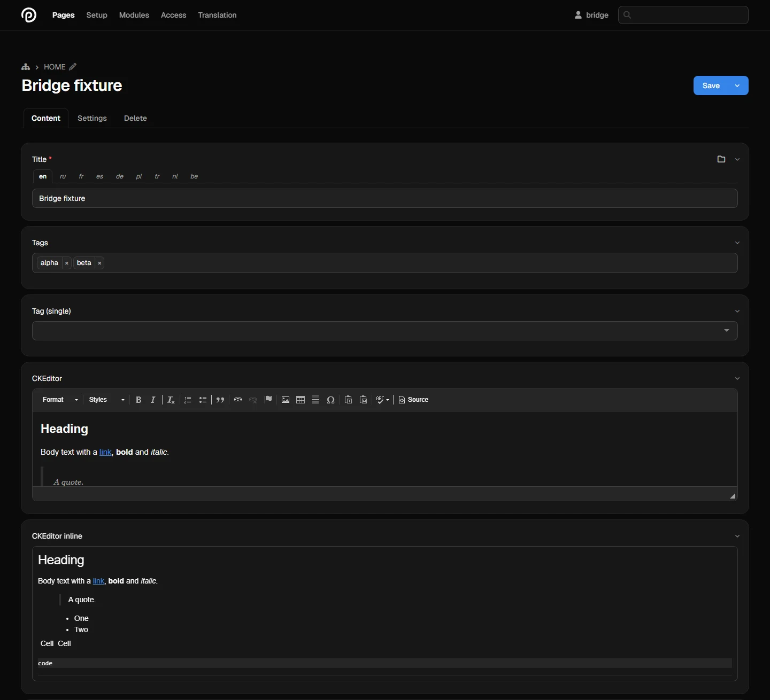The image size is (770, 700).
Task: Click the insert link icon
Action: (x=238, y=400)
